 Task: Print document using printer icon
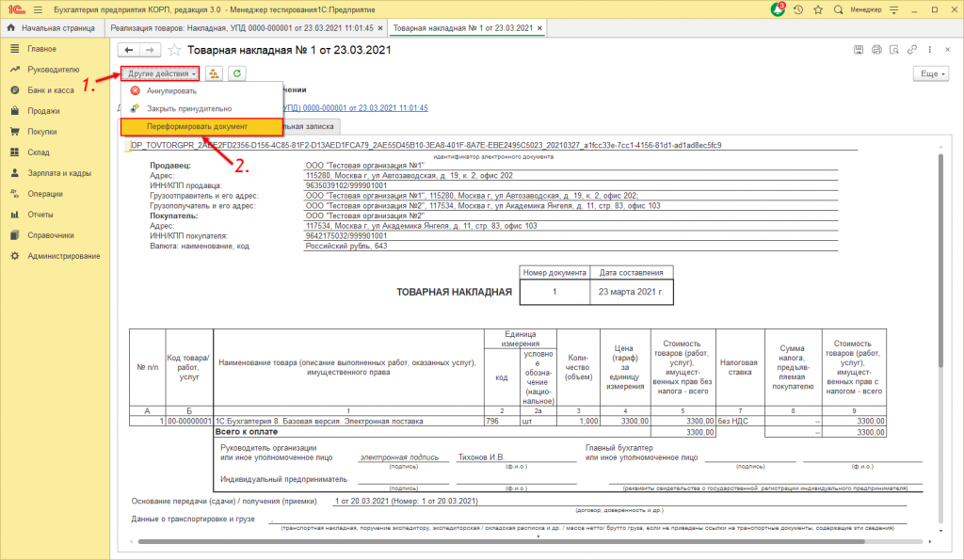tap(876, 50)
